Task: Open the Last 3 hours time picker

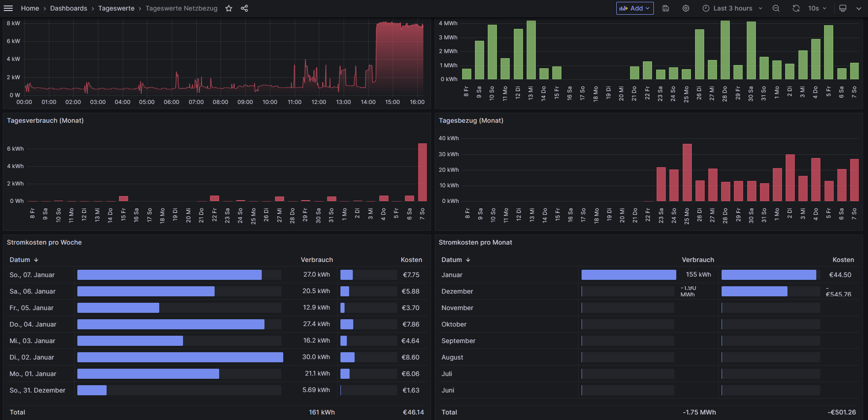Action: pyautogui.click(x=733, y=8)
